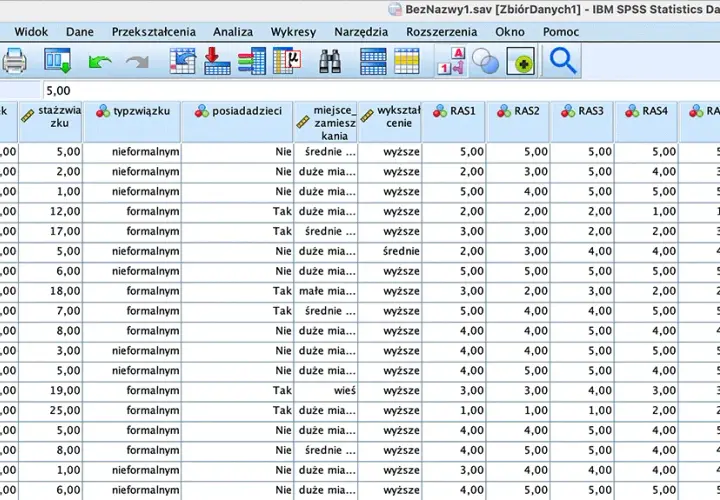
Task: Click RAS3 cell in the 17,00 row
Action: [582, 231]
